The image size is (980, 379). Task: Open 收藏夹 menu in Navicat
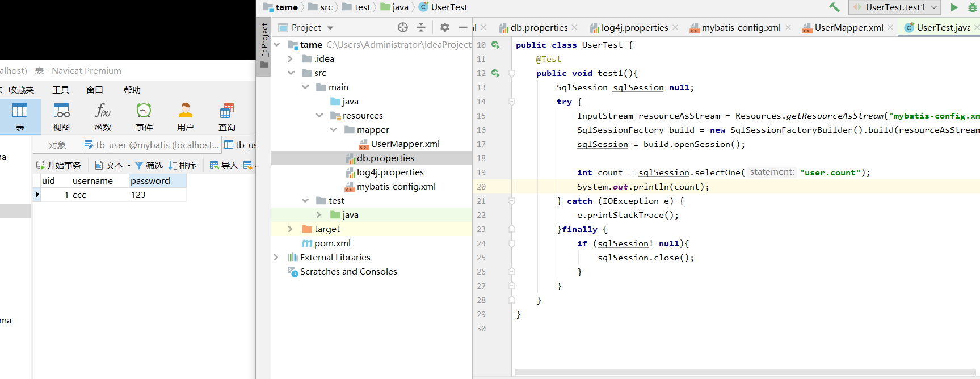[21, 90]
